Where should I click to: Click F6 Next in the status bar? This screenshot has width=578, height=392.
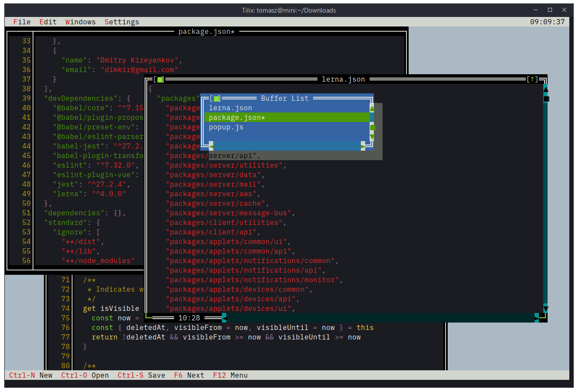(188, 375)
